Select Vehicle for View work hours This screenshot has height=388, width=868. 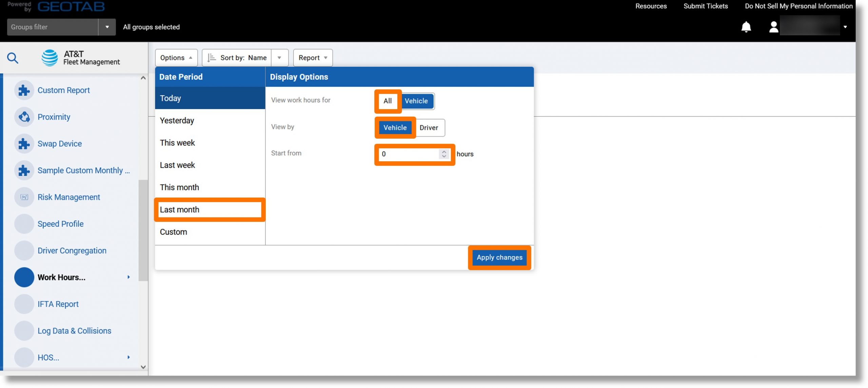click(416, 101)
